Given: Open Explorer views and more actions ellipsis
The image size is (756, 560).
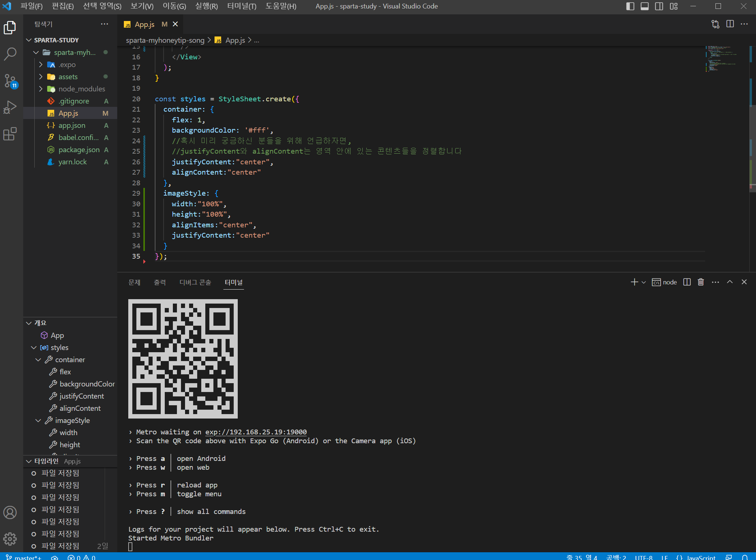Looking at the screenshot, I should click(105, 24).
